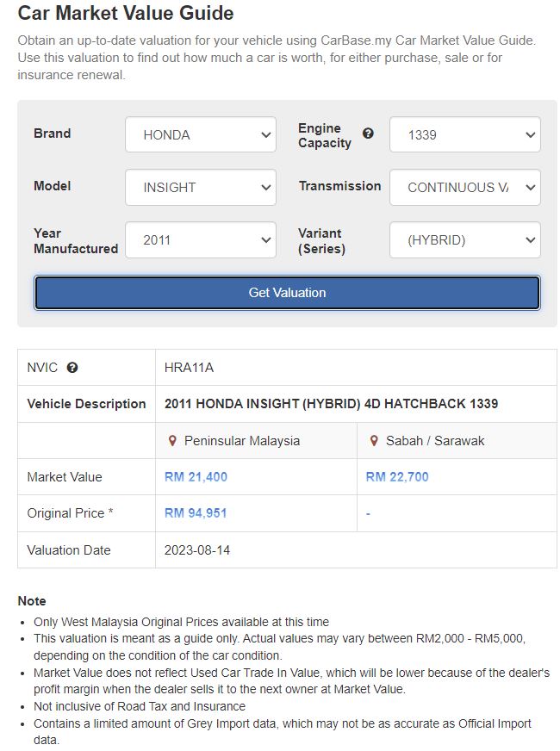Click the Get Valuation button
This screenshot has width=560, height=751.
tap(287, 293)
